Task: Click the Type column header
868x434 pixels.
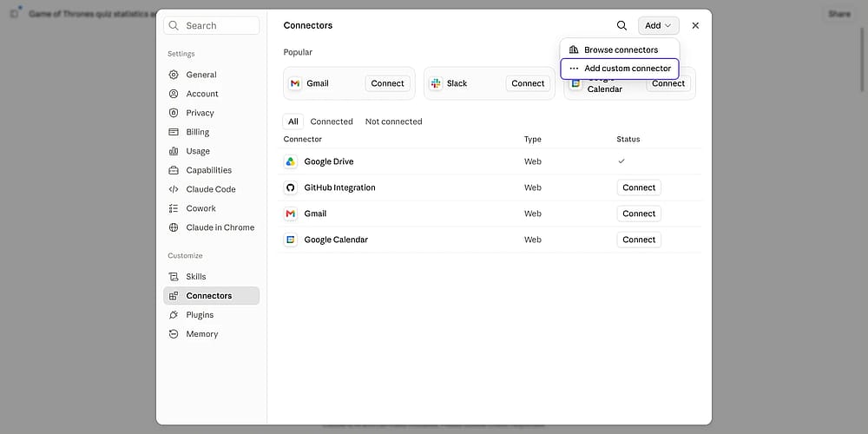Action: coord(533,140)
